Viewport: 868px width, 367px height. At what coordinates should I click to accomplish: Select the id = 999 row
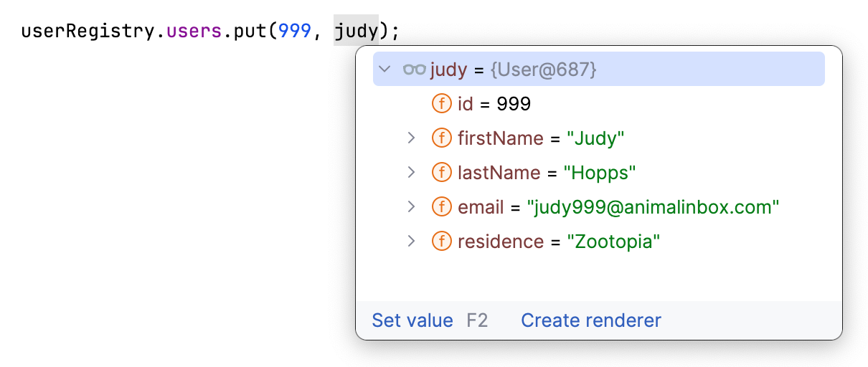click(x=494, y=104)
